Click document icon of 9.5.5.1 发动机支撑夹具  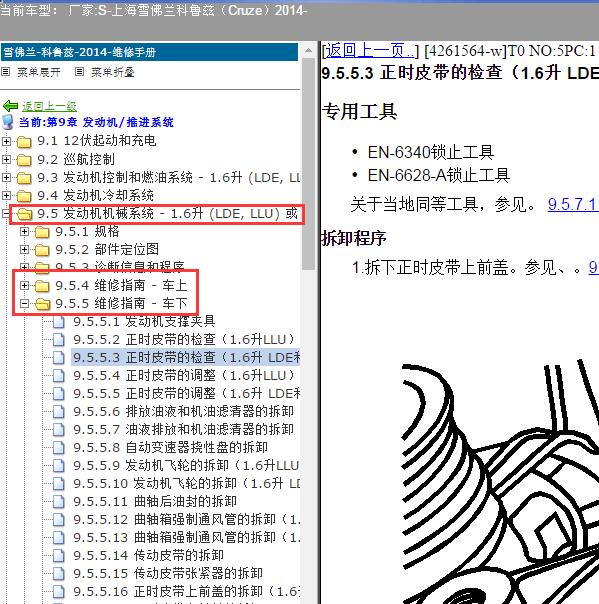pos(59,321)
